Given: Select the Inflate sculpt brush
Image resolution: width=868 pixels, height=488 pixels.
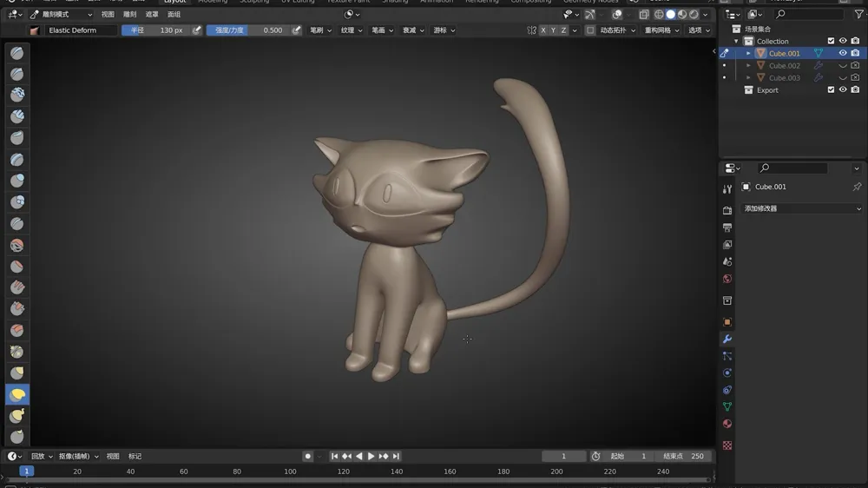Looking at the screenshot, I should click(17, 181).
